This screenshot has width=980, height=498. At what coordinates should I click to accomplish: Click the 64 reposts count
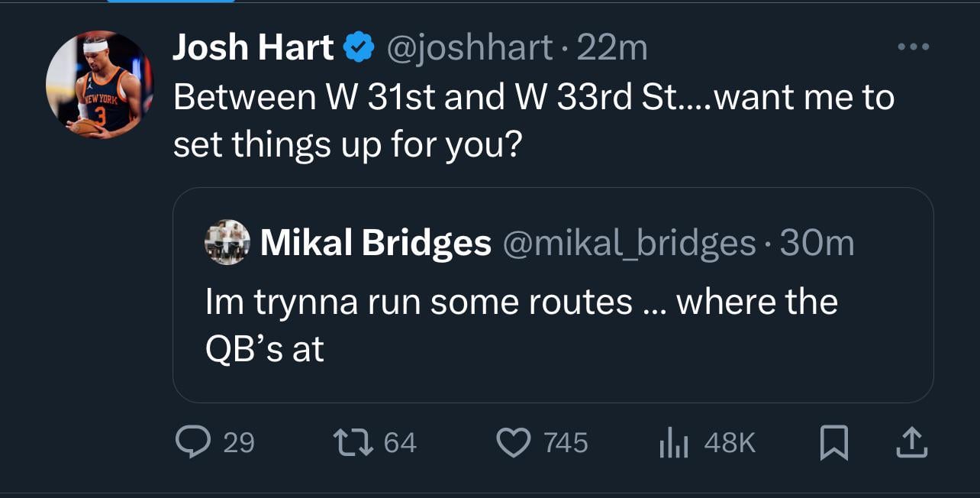coord(400,443)
